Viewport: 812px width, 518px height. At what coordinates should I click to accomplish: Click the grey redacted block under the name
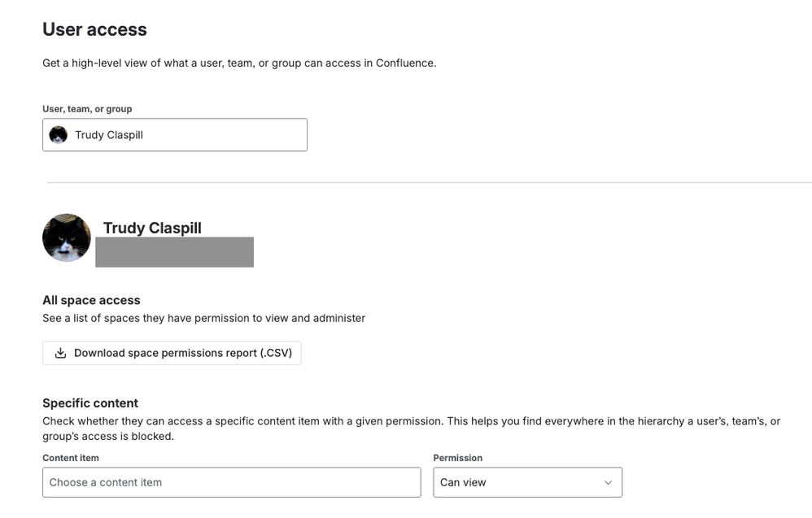(174, 252)
